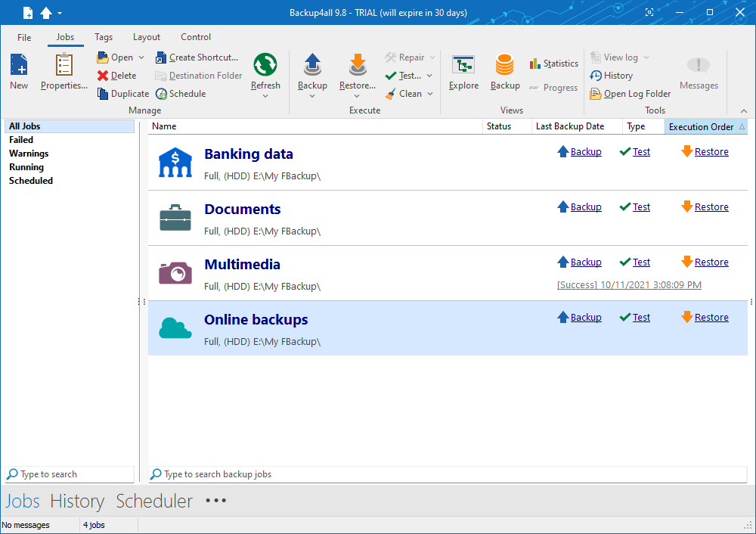
Task: Show Failed jobs in sidebar
Action: coord(21,140)
